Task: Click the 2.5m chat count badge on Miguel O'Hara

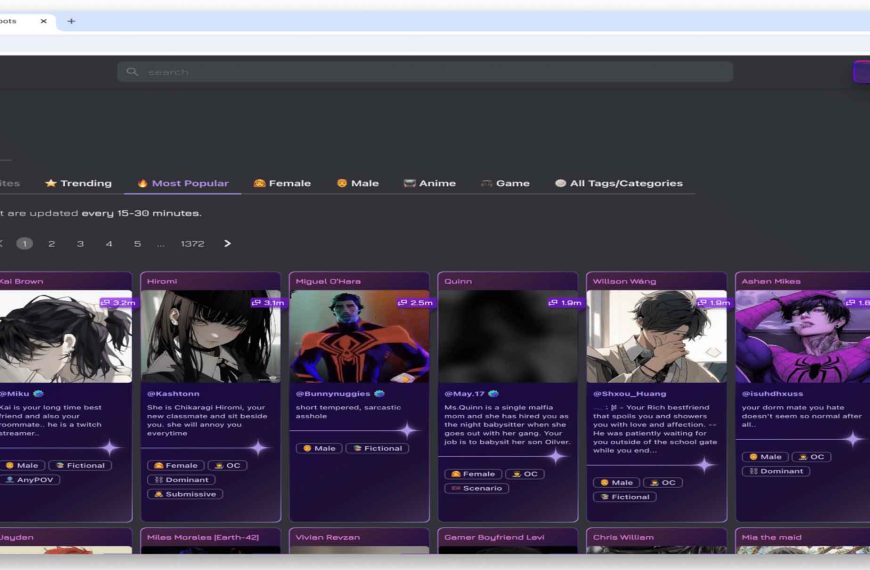Action: pyautogui.click(x=415, y=302)
